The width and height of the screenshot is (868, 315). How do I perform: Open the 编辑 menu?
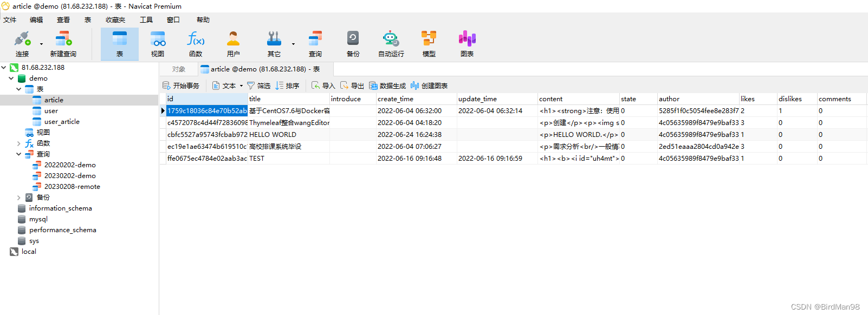[x=36, y=20]
